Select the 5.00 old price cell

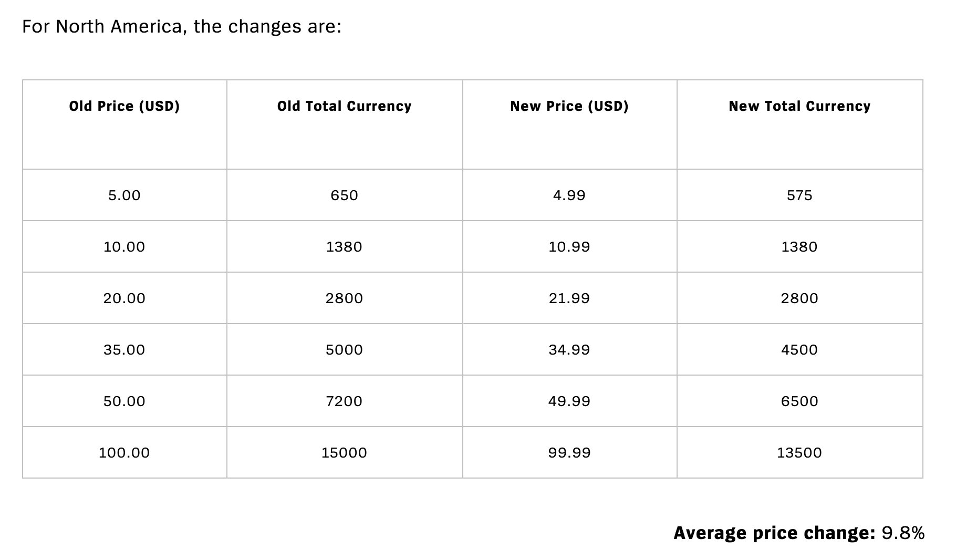[x=124, y=195]
